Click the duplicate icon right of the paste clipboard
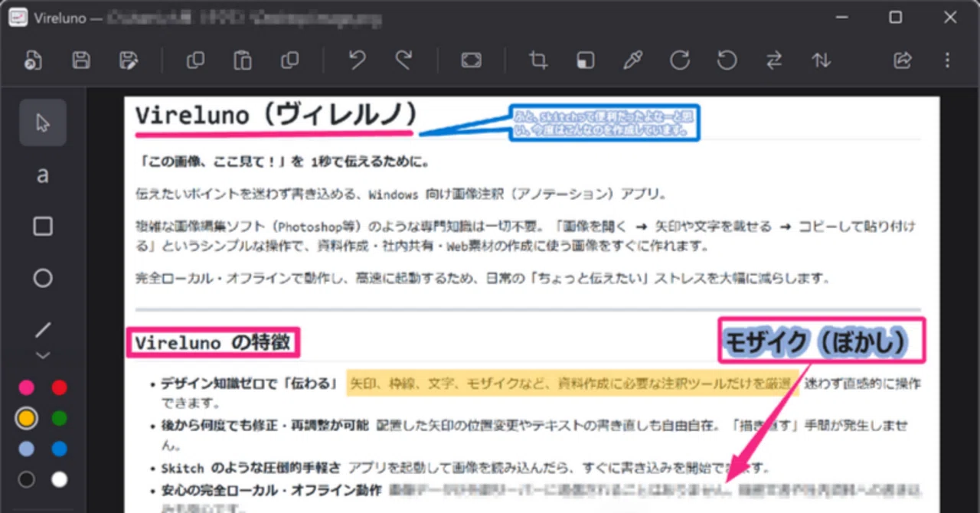 click(x=290, y=60)
